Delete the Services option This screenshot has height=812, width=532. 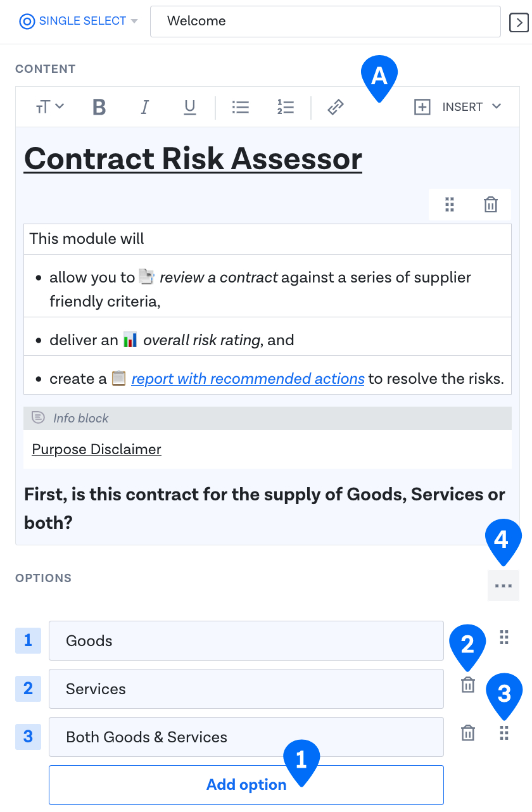(x=467, y=685)
